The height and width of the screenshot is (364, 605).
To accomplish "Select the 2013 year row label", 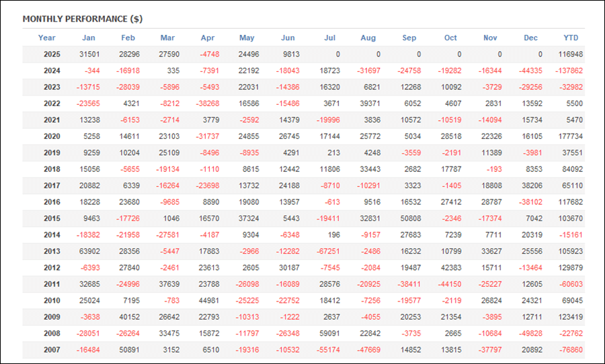I will point(52,251).
